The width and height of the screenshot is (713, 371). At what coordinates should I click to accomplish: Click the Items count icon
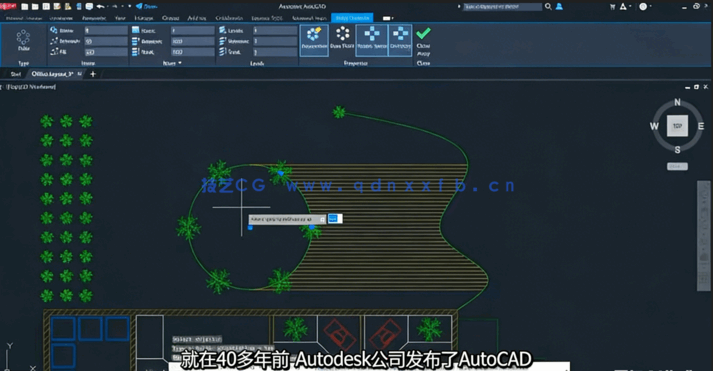[x=54, y=30]
